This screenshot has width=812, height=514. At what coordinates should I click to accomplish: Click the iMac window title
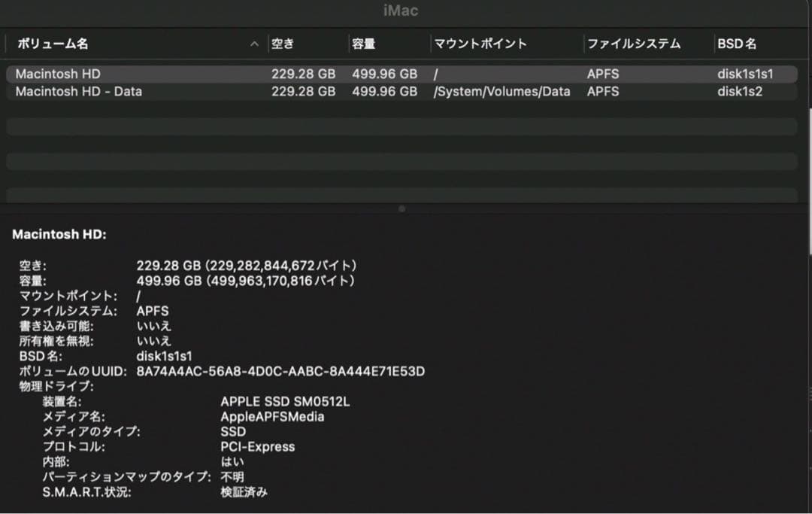[x=399, y=11]
